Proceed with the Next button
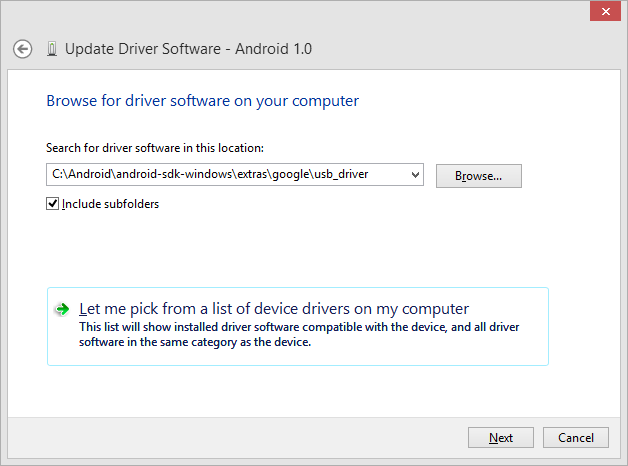 [501, 438]
